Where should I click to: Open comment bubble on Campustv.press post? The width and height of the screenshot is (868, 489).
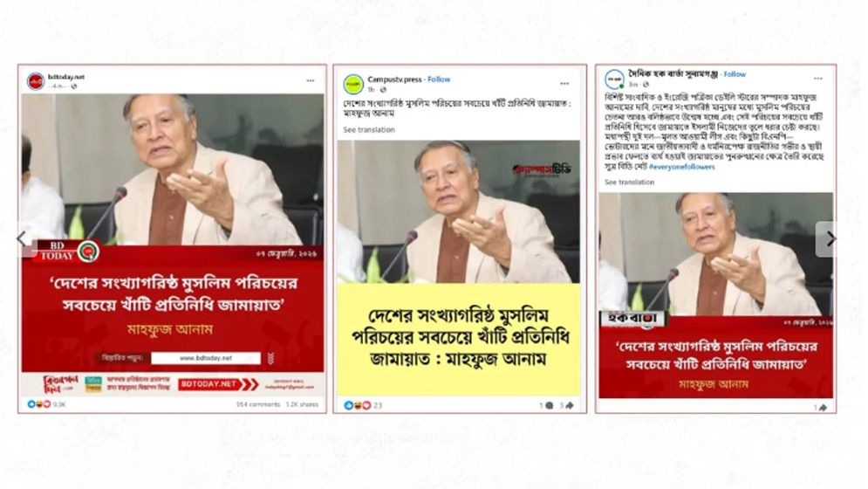coord(549,405)
